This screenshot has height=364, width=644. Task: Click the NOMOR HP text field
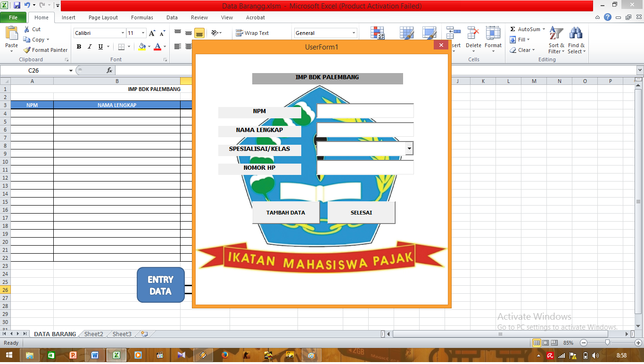pos(365,167)
